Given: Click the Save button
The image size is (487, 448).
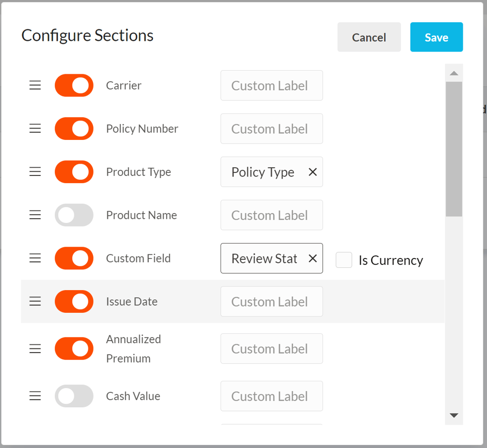Looking at the screenshot, I should tap(436, 37).
